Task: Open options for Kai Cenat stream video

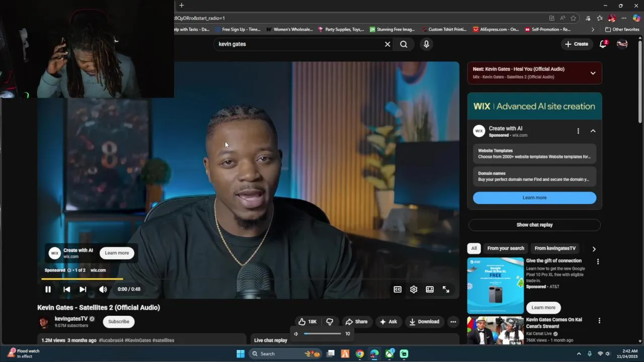Action: 599,320
